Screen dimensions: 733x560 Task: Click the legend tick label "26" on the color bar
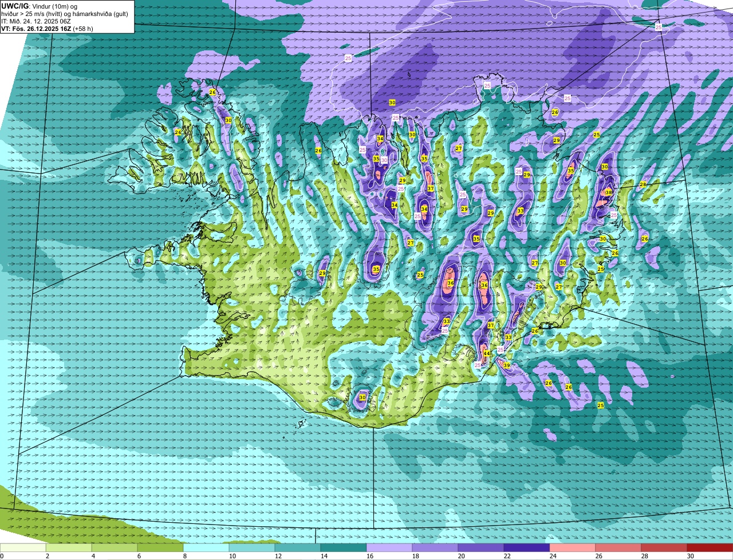[599, 556]
